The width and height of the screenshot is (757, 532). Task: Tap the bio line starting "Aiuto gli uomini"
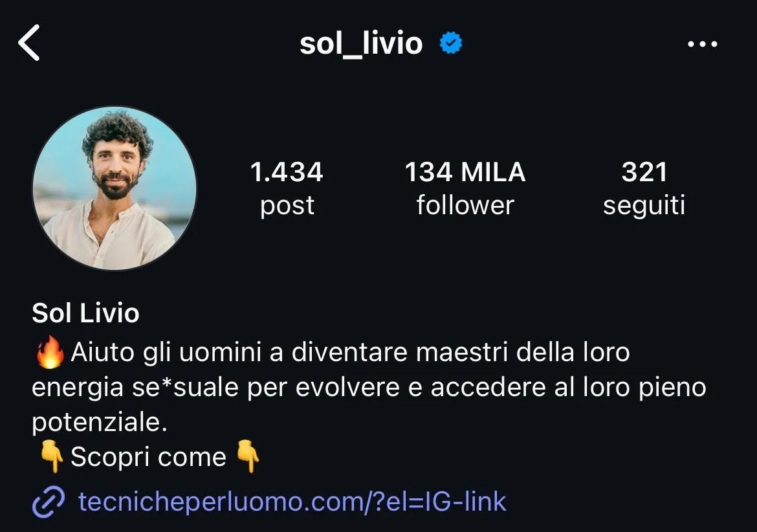350,352
